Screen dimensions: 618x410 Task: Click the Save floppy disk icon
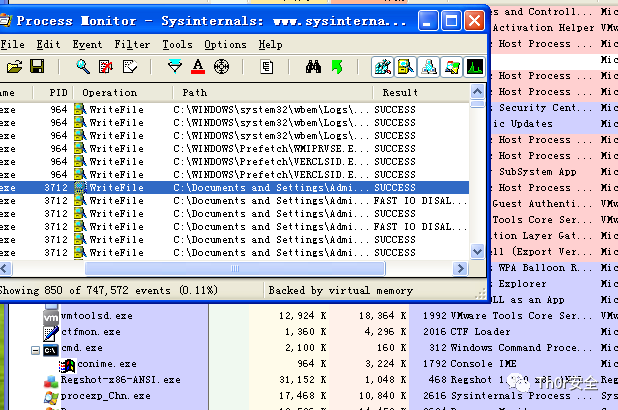click(x=37, y=67)
